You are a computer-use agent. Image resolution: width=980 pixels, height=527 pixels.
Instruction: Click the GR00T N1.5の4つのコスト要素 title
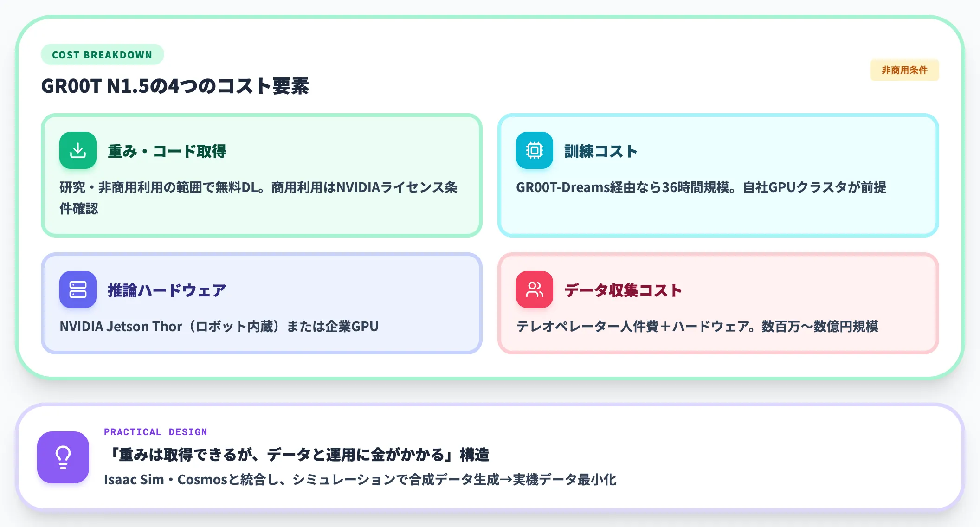pos(175,86)
